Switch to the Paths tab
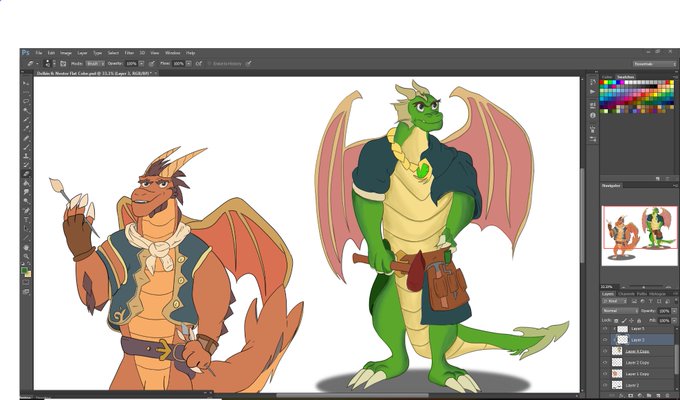 point(641,294)
